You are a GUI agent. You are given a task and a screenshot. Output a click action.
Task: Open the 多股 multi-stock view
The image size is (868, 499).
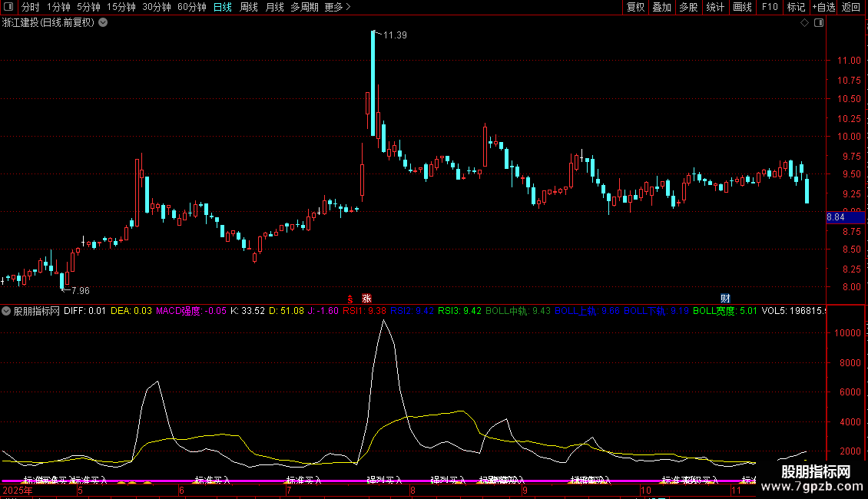688,7
